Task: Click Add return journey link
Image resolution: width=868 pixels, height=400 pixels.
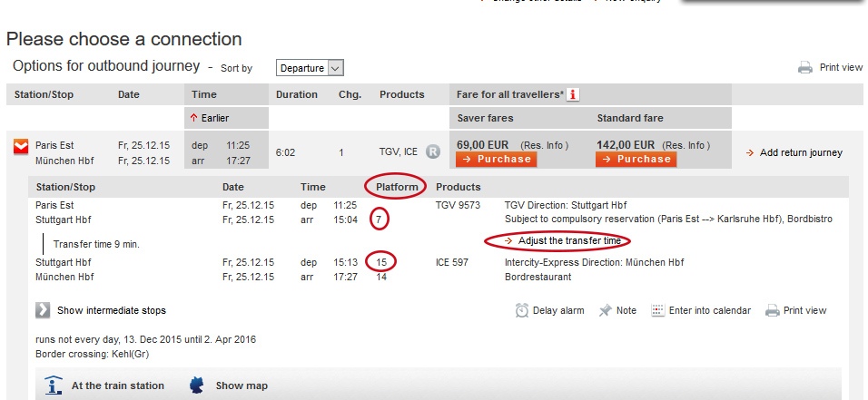Action: [794, 152]
